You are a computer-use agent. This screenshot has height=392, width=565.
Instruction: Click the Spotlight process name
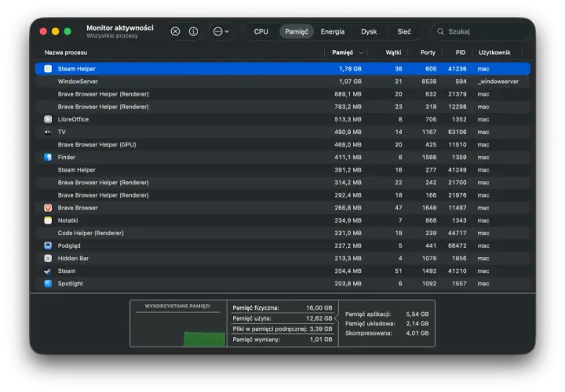71,284
